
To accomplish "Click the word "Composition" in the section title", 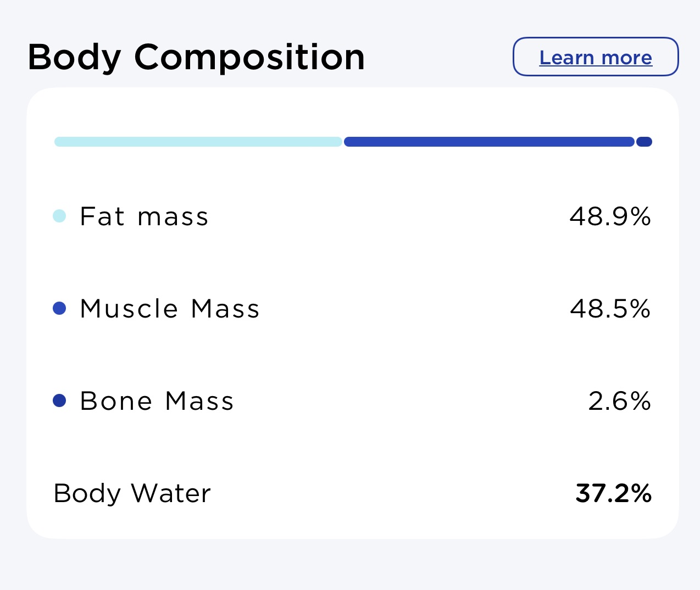I will click(249, 57).
